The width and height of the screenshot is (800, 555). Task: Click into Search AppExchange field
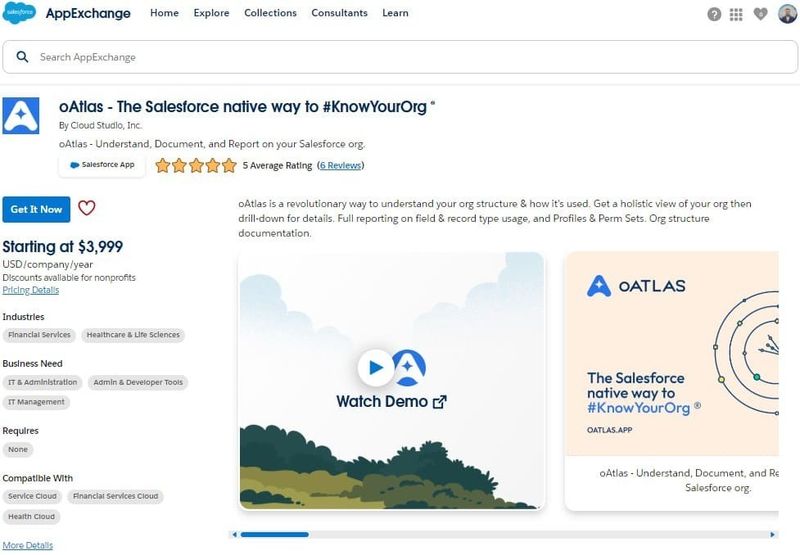click(400, 57)
